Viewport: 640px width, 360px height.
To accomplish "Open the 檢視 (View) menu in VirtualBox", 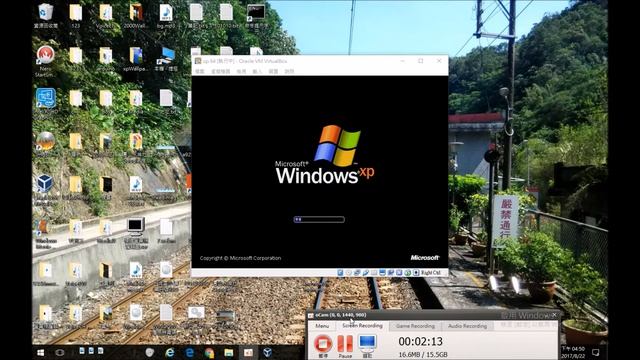I will point(241,71).
